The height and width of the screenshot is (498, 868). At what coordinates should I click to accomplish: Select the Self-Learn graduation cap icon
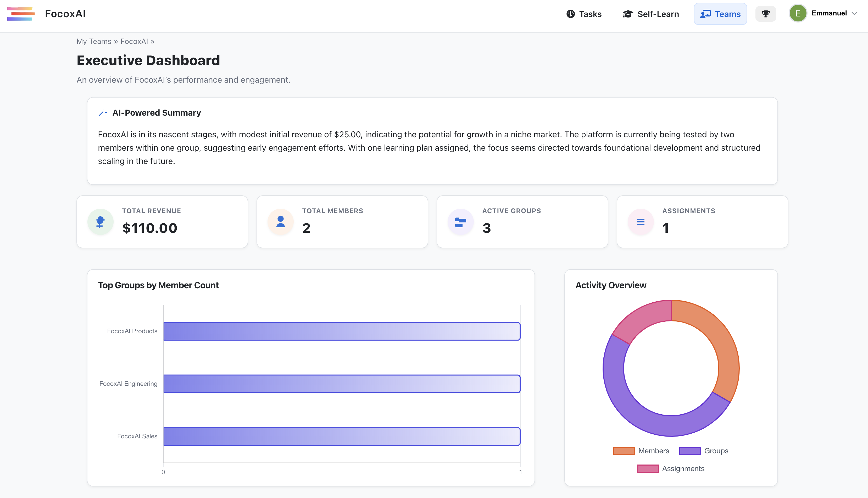tap(627, 14)
